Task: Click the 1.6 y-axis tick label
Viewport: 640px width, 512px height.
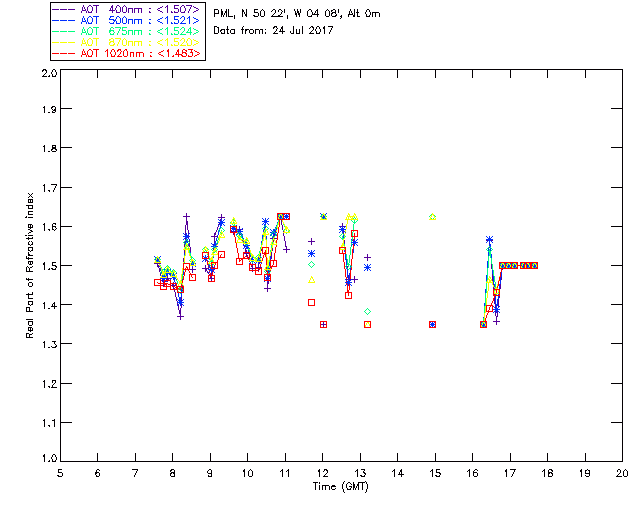Action: point(49,227)
